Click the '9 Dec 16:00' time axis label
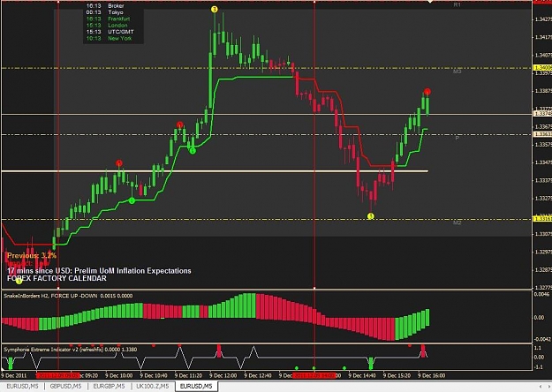The height and width of the screenshot is (392, 552). tap(432, 375)
